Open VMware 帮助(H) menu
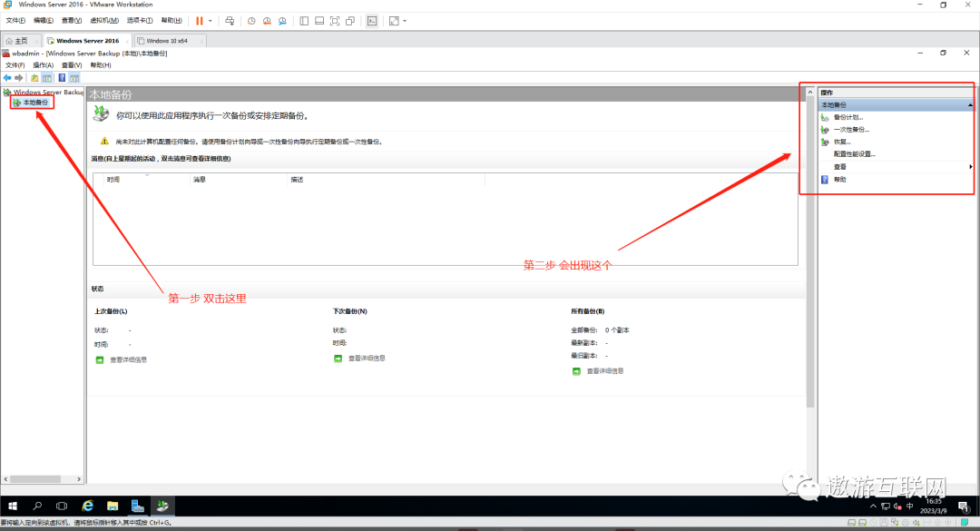 (171, 21)
